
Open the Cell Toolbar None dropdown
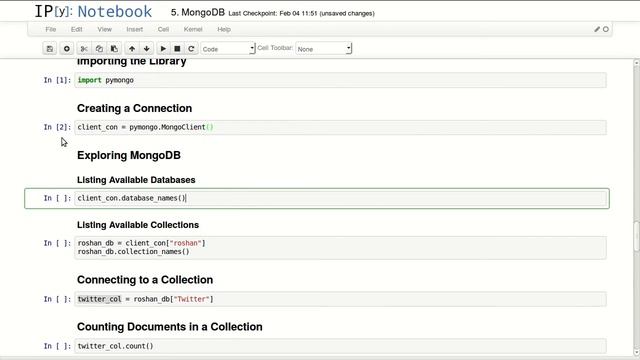323,49
